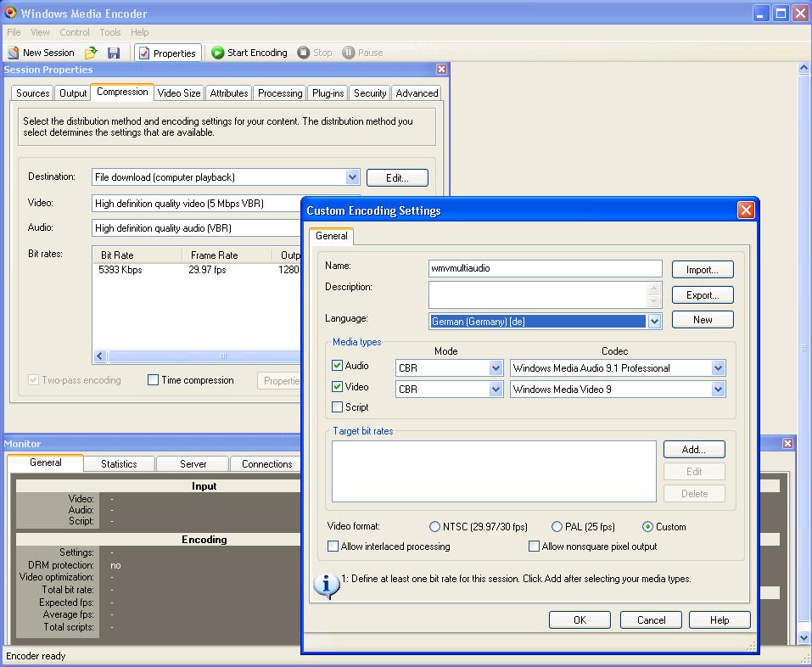Click the Pause encoding icon

pyautogui.click(x=349, y=53)
